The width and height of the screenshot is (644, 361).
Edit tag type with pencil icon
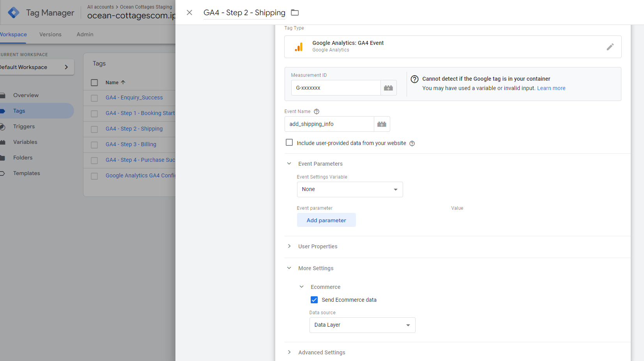[x=610, y=47]
